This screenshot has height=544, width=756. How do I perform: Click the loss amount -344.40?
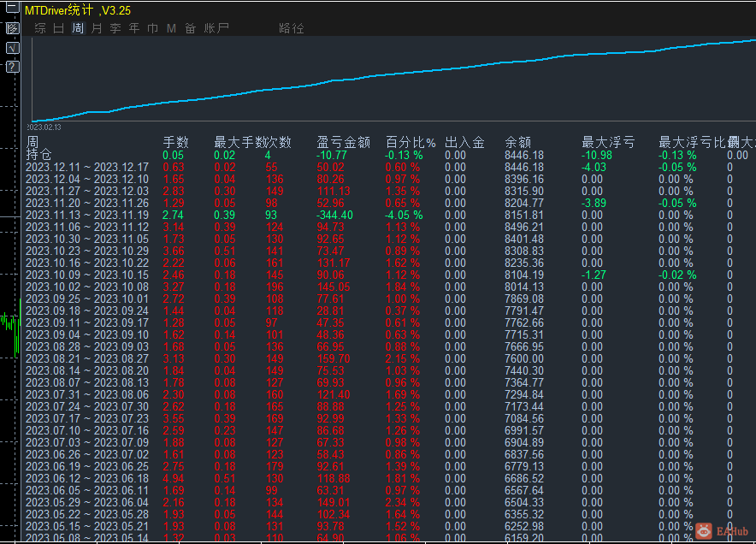pos(334,215)
